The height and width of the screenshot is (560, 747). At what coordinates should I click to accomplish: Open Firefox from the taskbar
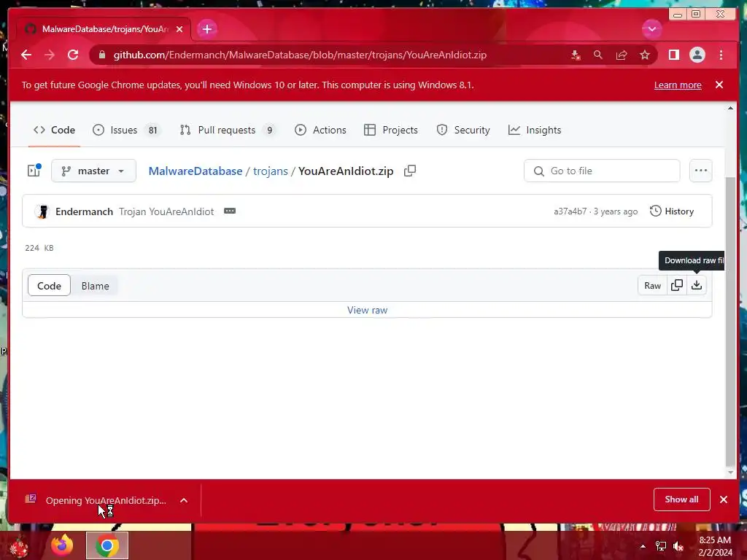(63, 545)
